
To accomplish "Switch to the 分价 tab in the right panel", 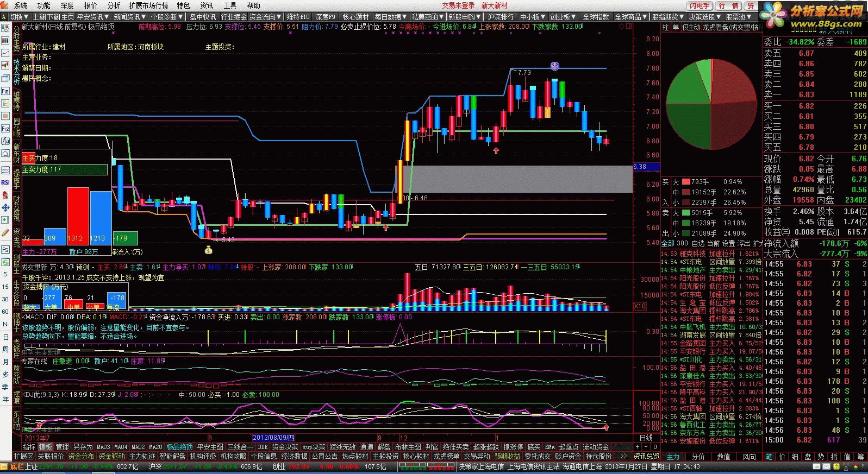I will pos(698,457).
